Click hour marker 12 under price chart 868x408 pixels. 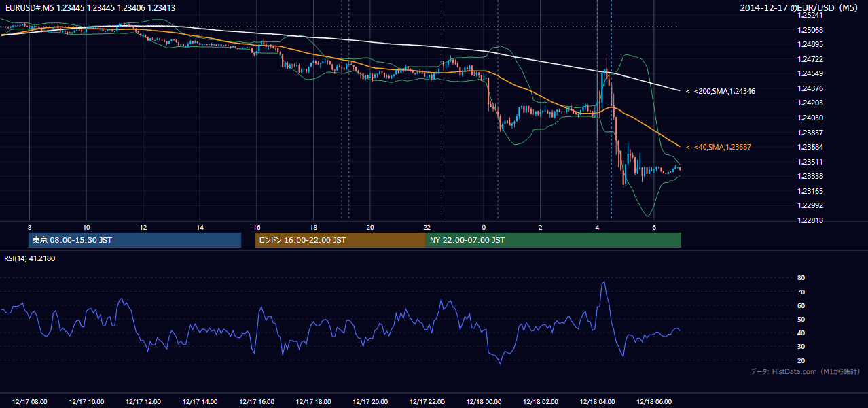(143, 227)
